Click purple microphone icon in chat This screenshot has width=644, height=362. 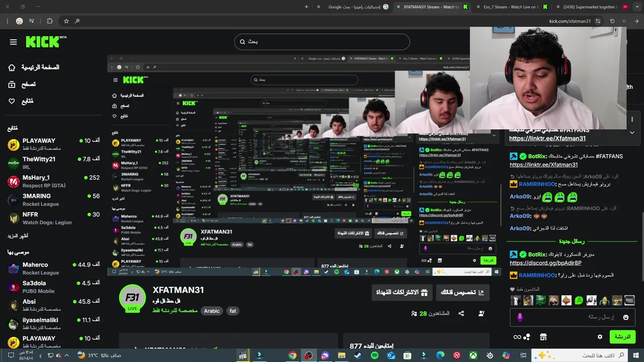(x=520, y=317)
